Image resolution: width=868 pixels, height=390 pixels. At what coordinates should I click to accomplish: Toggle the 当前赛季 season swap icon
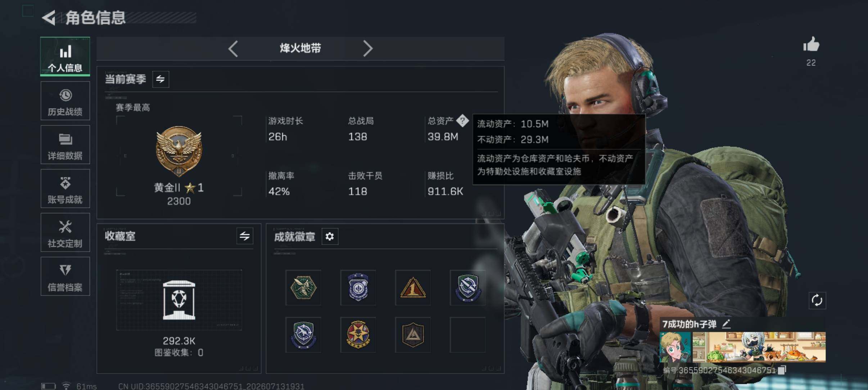161,79
